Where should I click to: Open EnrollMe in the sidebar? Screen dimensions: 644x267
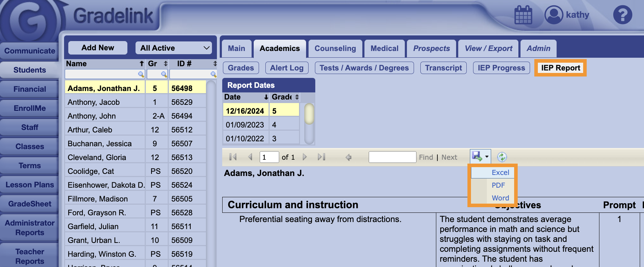click(x=29, y=108)
